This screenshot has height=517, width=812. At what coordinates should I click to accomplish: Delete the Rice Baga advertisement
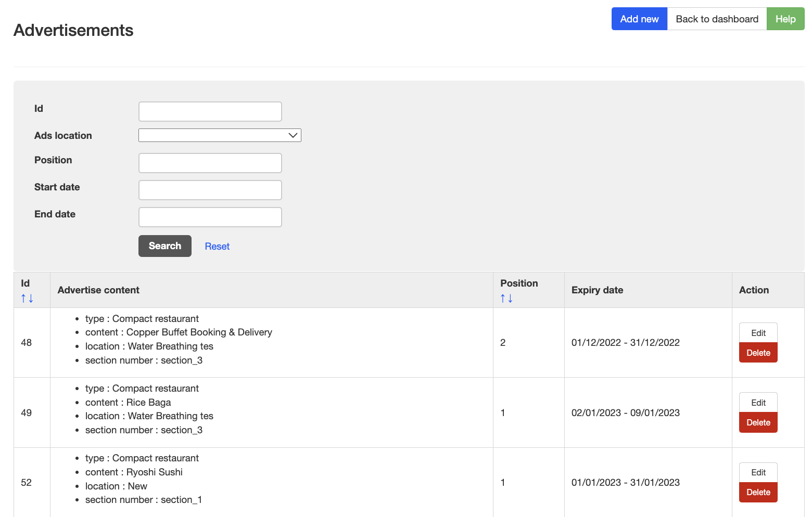pos(758,422)
